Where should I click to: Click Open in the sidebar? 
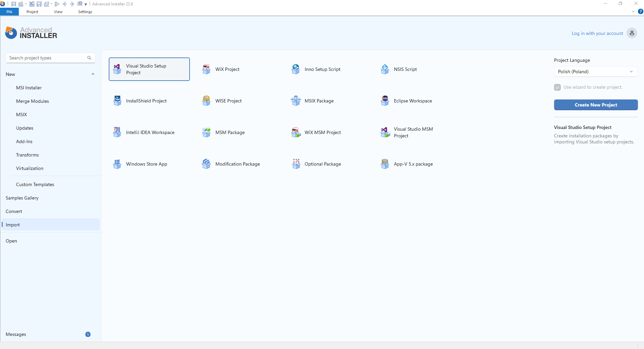[11, 241]
